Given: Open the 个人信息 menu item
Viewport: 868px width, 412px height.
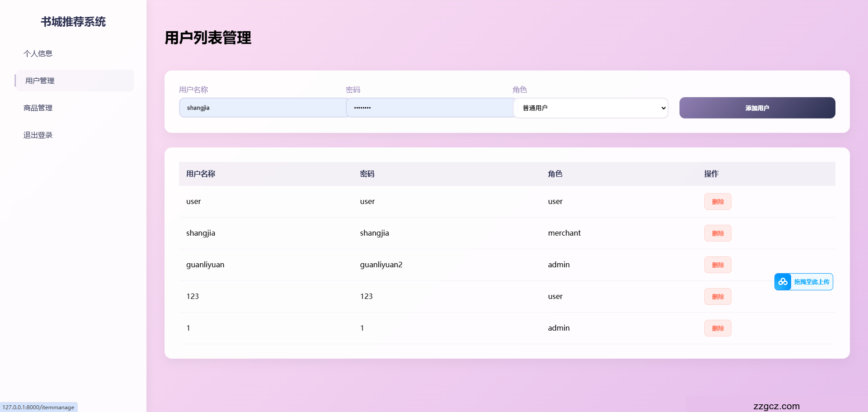Looking at the screenshot, I should coord(38,53).
